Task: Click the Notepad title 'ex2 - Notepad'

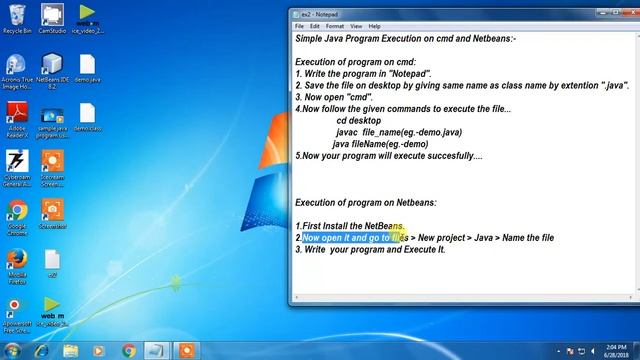Action: point(320,14)
